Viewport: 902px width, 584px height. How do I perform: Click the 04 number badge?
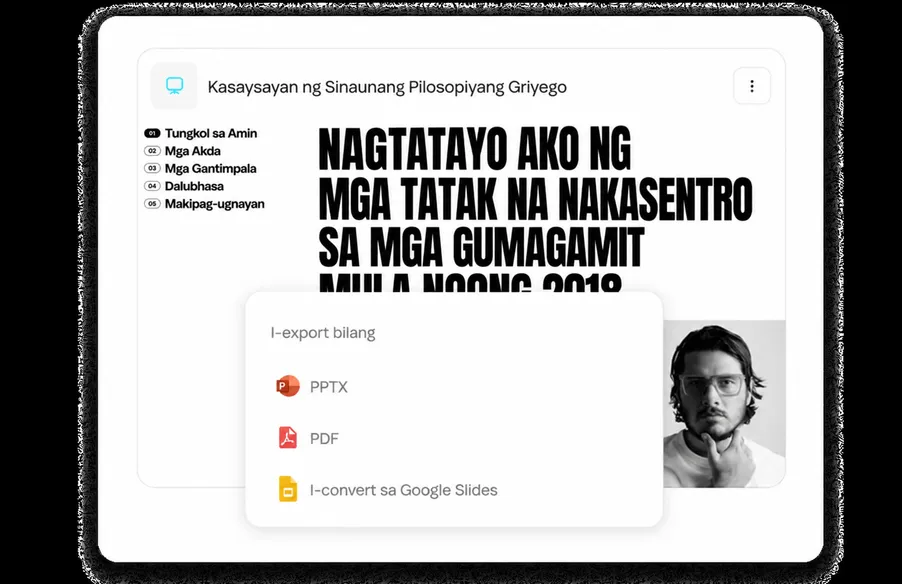click(x=152, y=186)
